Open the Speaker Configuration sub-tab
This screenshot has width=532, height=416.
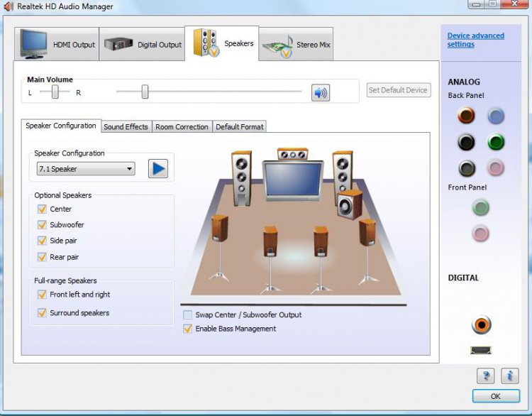coord(61,126)
